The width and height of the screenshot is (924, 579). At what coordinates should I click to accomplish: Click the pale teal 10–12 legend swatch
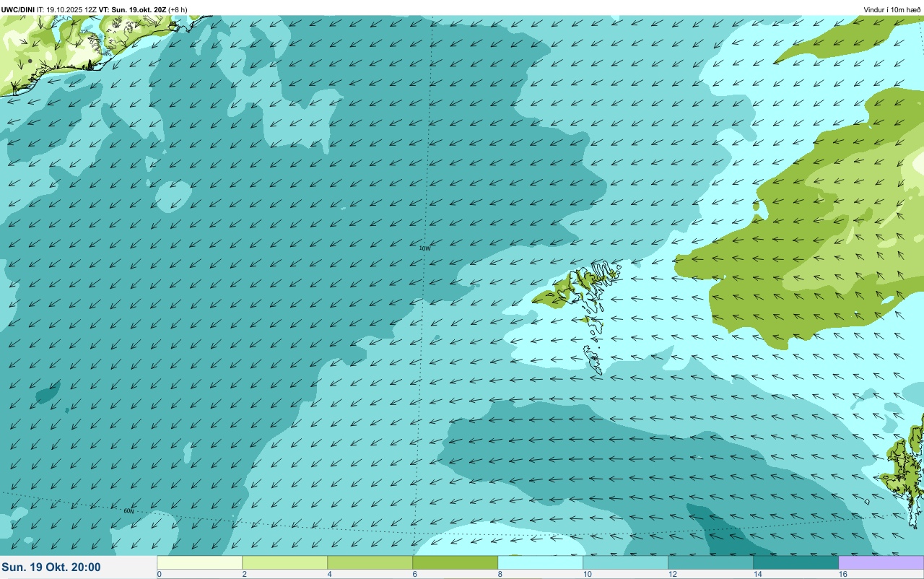625,562
